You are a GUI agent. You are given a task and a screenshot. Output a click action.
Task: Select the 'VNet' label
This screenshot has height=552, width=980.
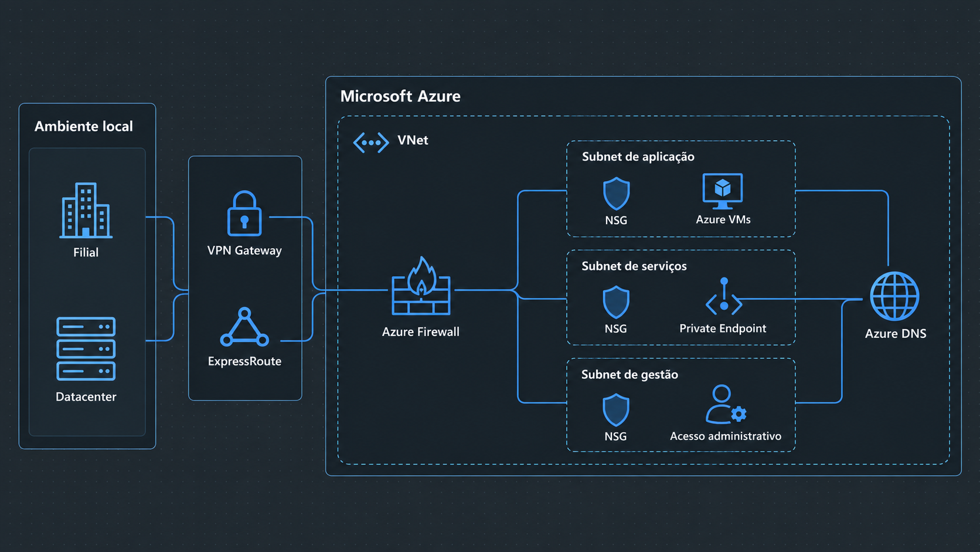[x=413, y=140]
